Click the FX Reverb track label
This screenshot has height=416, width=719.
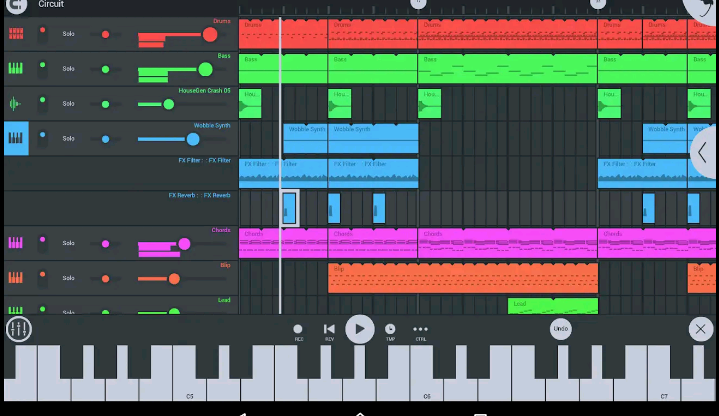click(199, 195)
